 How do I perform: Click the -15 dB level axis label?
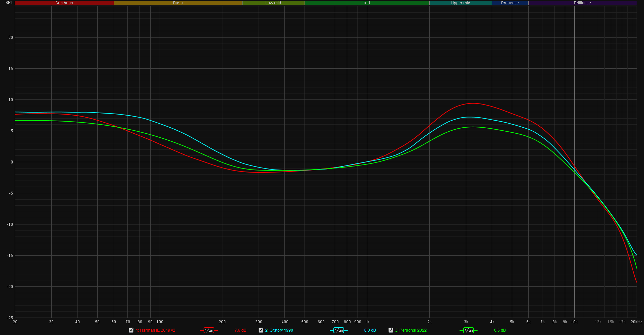(x=10, y=256)
